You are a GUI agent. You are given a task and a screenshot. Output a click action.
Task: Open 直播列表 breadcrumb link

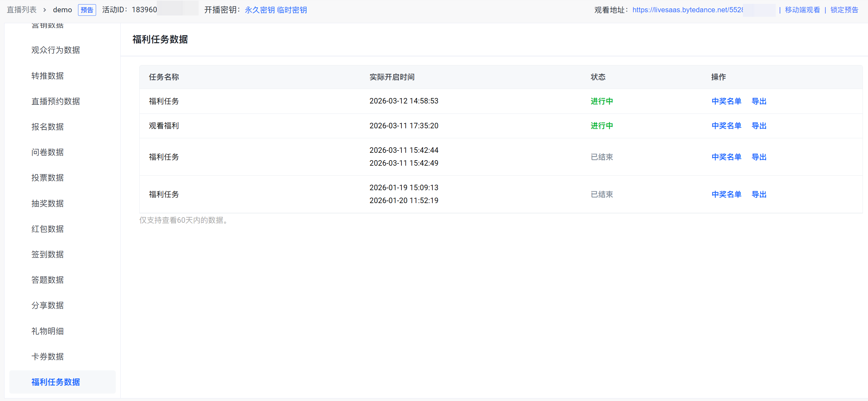[22, 10]
